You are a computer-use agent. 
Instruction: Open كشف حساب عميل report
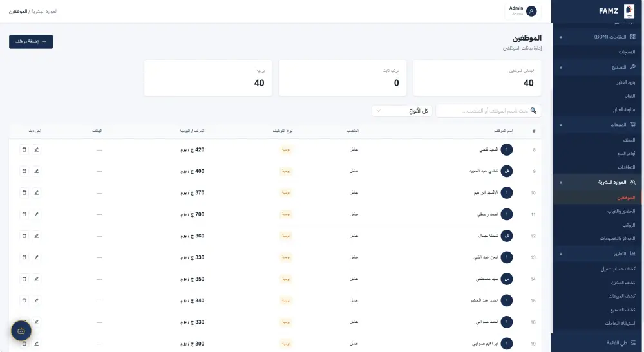618,269
